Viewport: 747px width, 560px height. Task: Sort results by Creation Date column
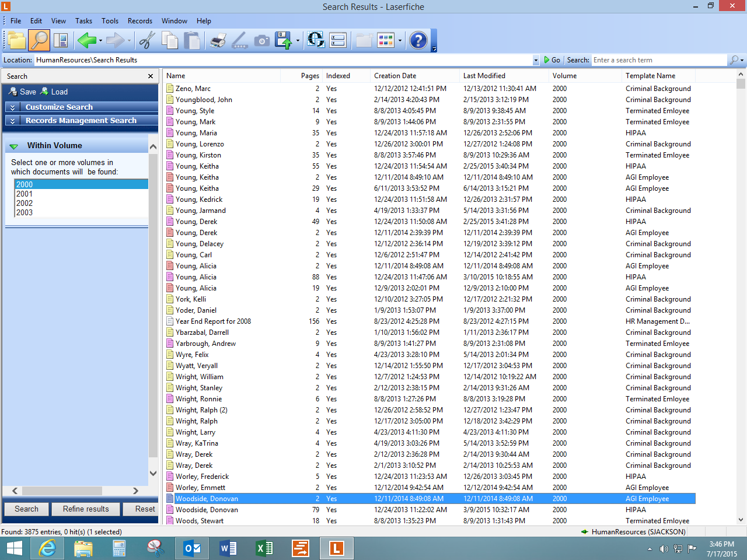tap(395, 76)
